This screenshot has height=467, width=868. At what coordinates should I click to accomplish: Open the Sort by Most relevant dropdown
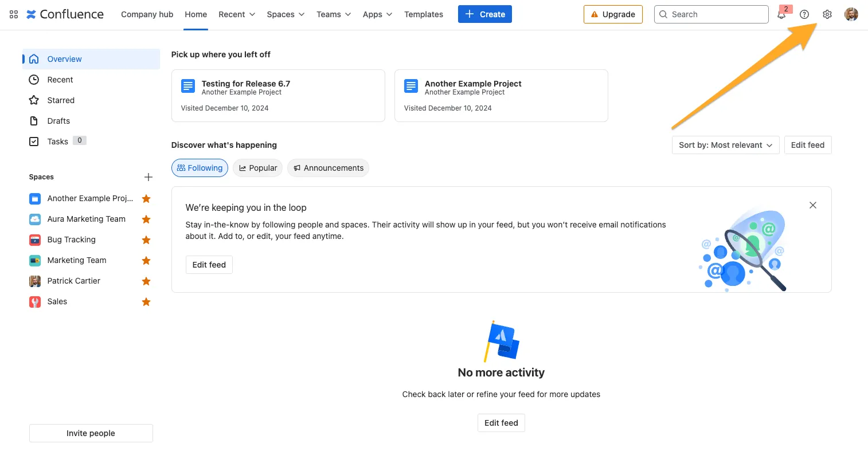(x=725, y=145)
